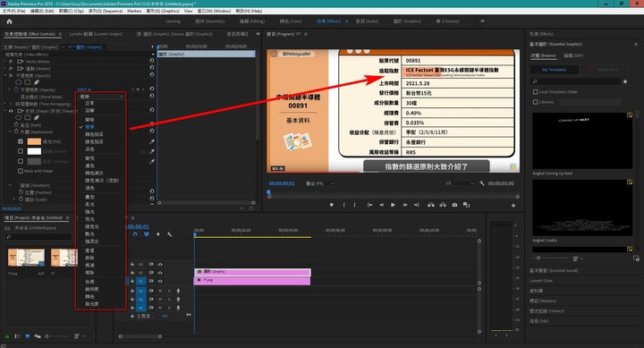Select the My Templates button
This screenshot has width=644, height=348.
554,70
